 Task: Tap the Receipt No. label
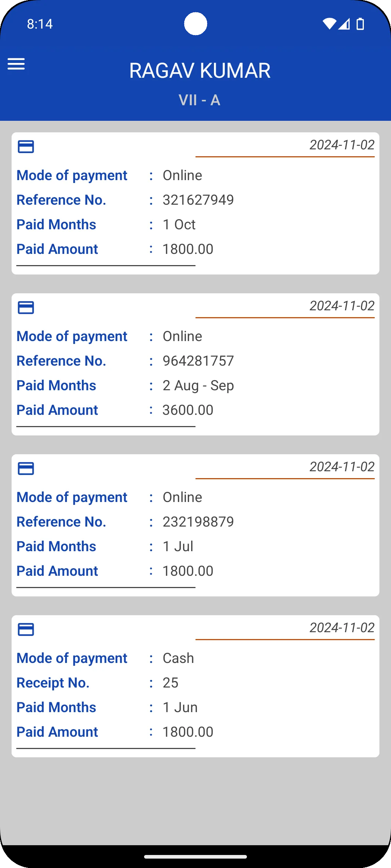pyautogui.click(x=53, y=683)
